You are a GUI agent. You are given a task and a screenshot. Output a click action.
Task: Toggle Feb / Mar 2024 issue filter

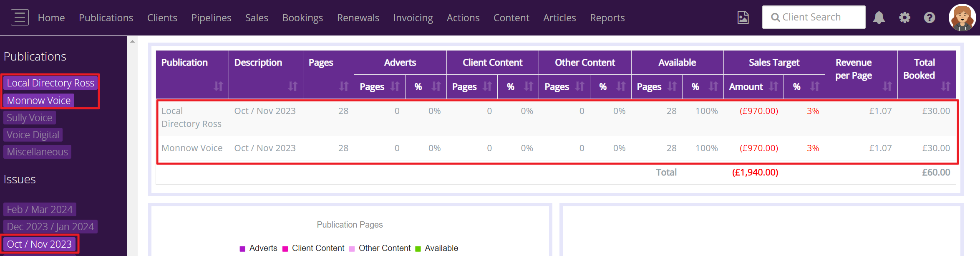[x=40, y=209]
